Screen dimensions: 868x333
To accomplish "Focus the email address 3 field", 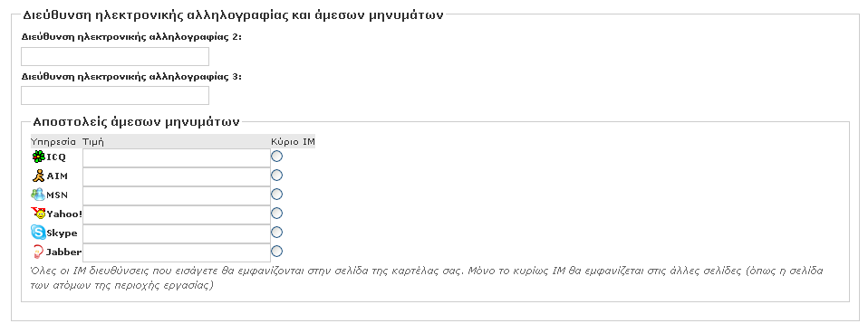I will pos(115,95).
